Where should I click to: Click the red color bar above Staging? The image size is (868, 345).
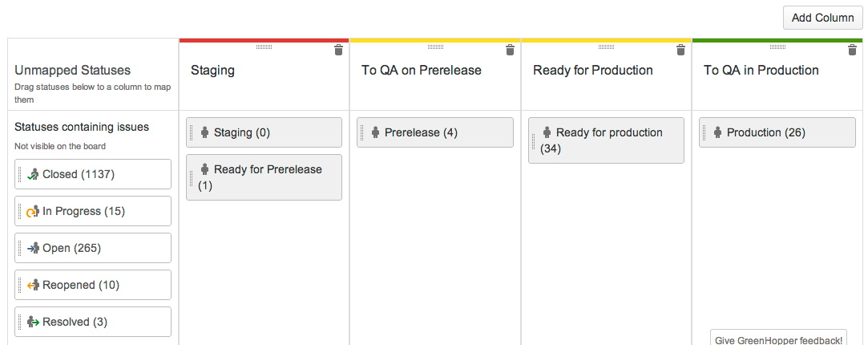click(x=264, y=40)
